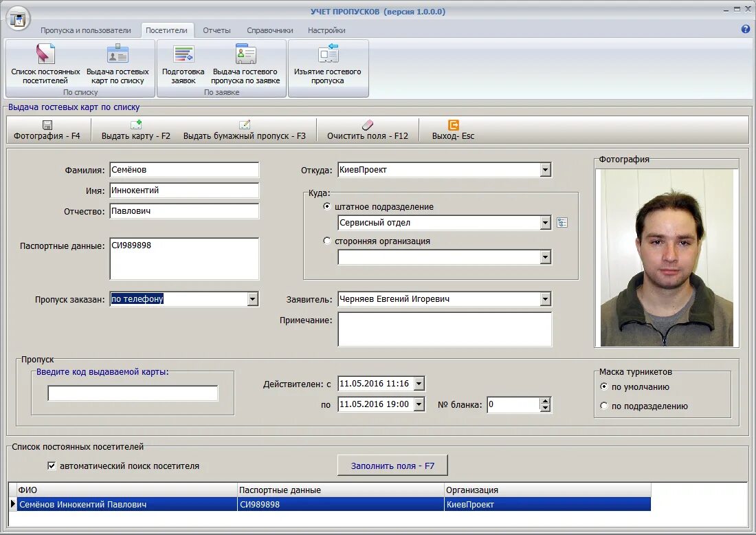Screen dimensions: 756x535
Task: Increase № бланка with up arrow
Action: [x=545, y=402]
